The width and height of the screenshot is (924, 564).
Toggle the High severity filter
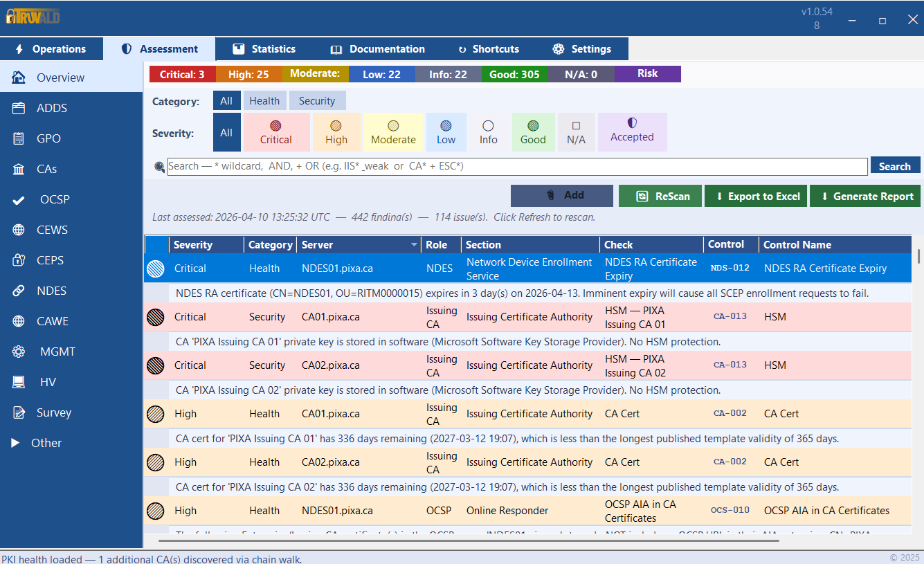[336, 132]
